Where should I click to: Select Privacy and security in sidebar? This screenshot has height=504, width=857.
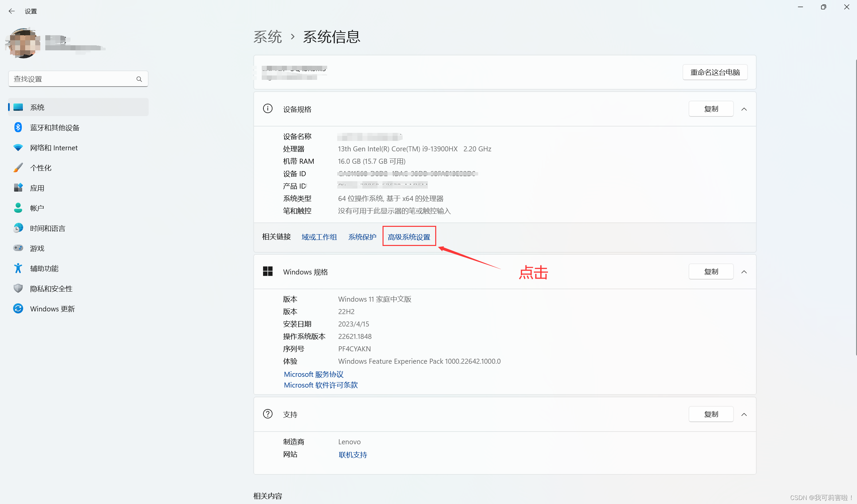[51, 289]
